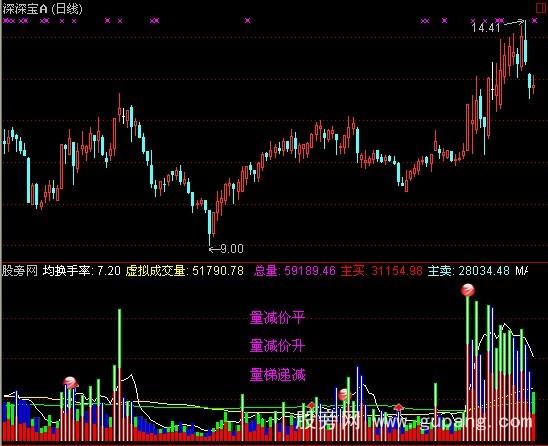Click the 股旁网 indicator name
The image size is (548, 446).
click(20, 271)
